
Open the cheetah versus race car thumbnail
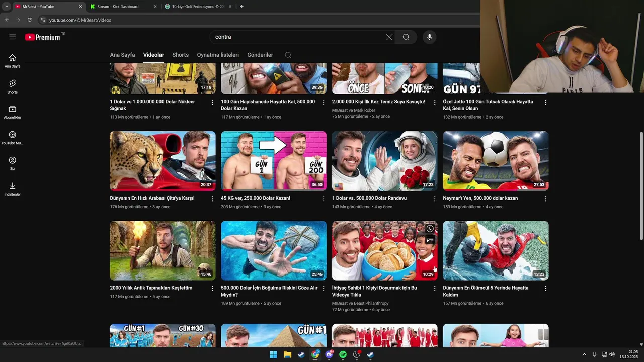[163, 161]
